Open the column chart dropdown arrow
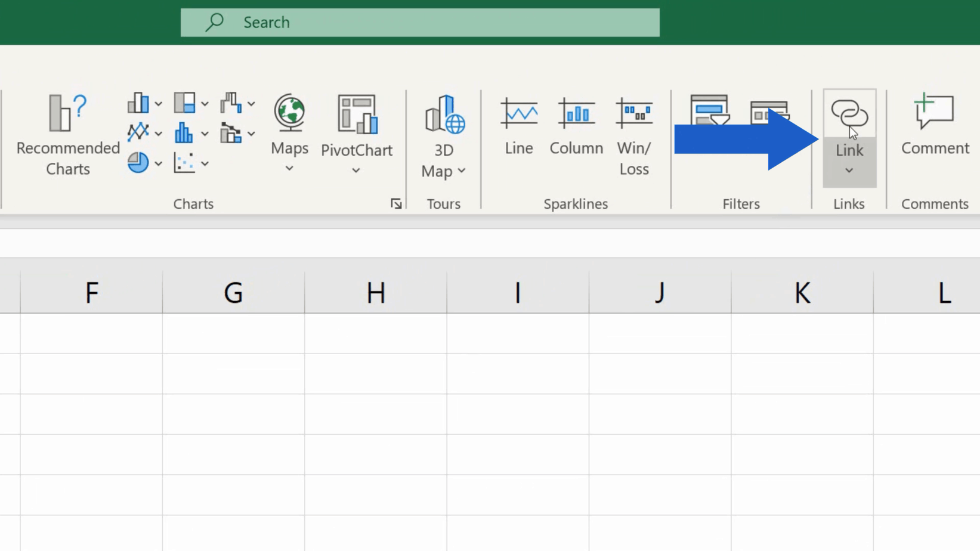 (159, 103)
